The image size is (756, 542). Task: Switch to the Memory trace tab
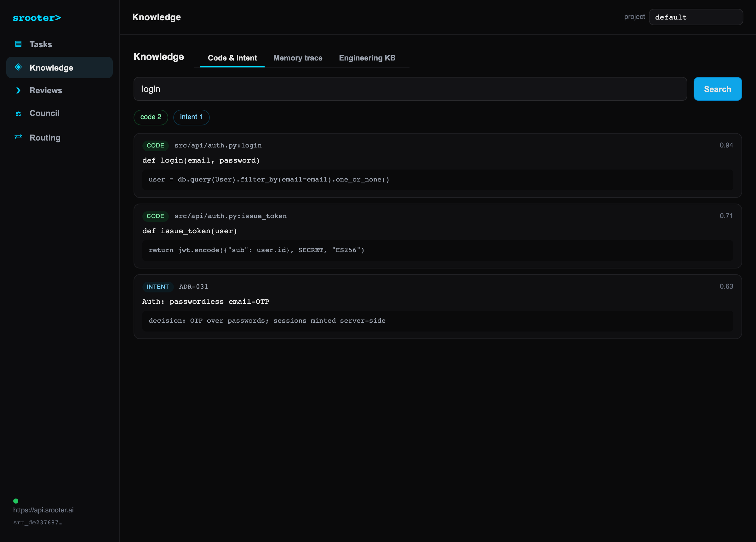(x=298, y=58)
